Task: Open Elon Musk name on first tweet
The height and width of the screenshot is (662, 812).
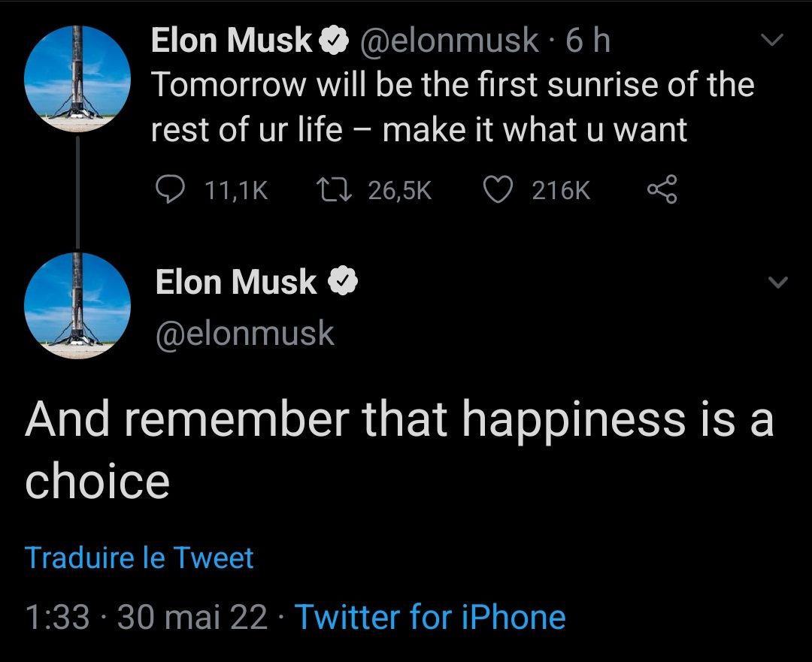Action: point(232,41)
